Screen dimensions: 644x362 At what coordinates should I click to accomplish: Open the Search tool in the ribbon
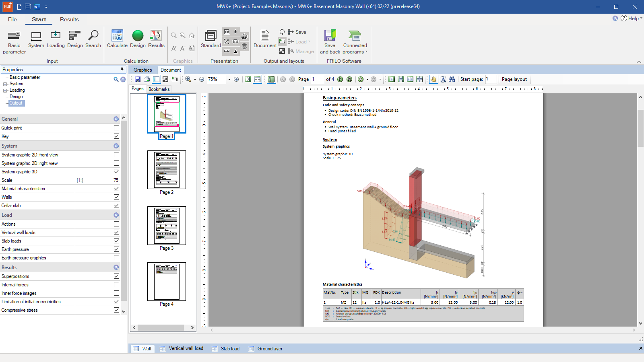(x=93, y=39)
